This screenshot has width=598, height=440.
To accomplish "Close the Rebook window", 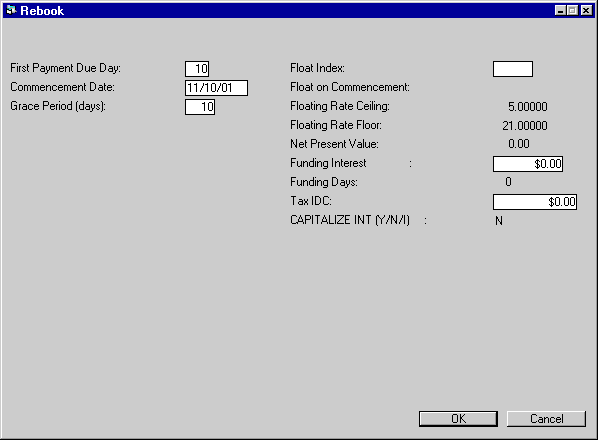I will (586, 10).
